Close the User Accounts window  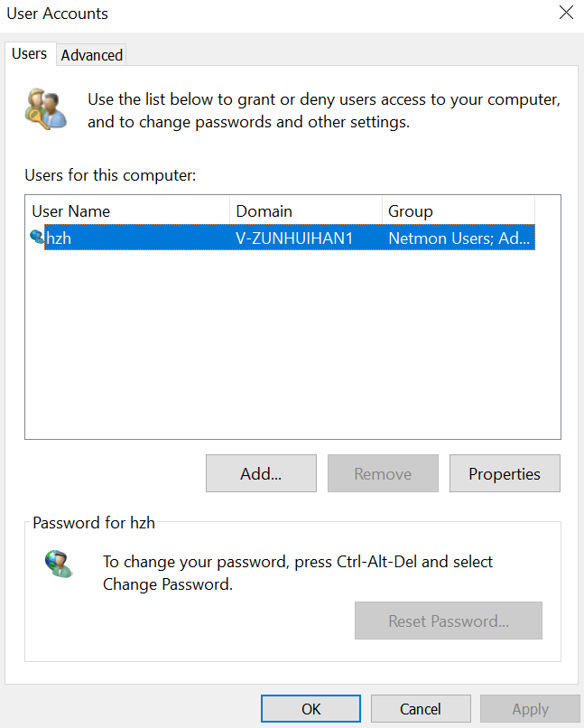point(566,13)
